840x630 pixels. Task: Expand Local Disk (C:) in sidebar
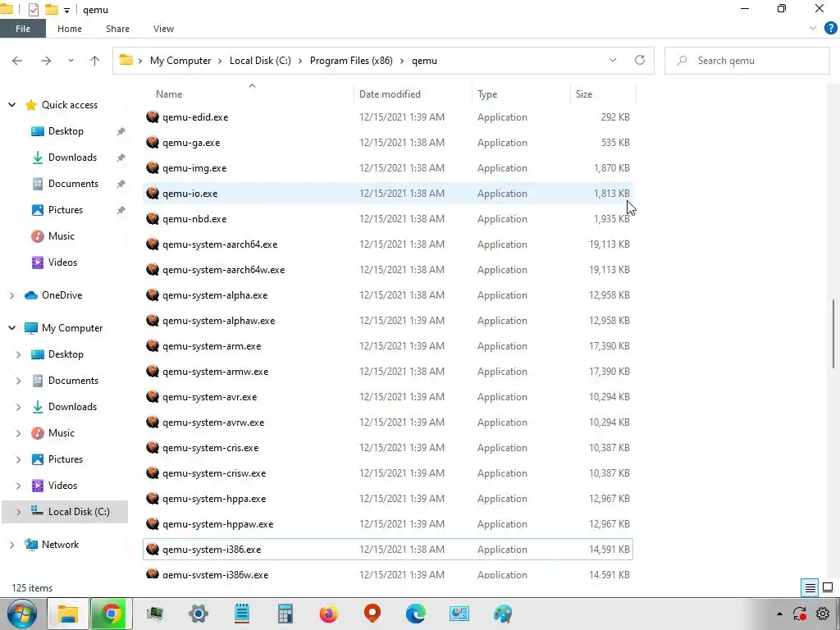tap(18, 512)
